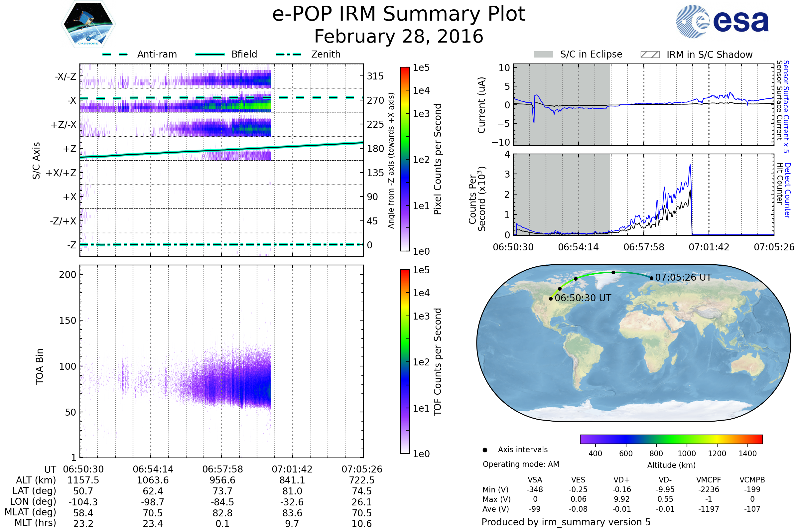Click the hatched IRM in S/C Shadow swatch
Image resolution: width=798 pixels, height=532 pixels.
(x=650, y=55)
